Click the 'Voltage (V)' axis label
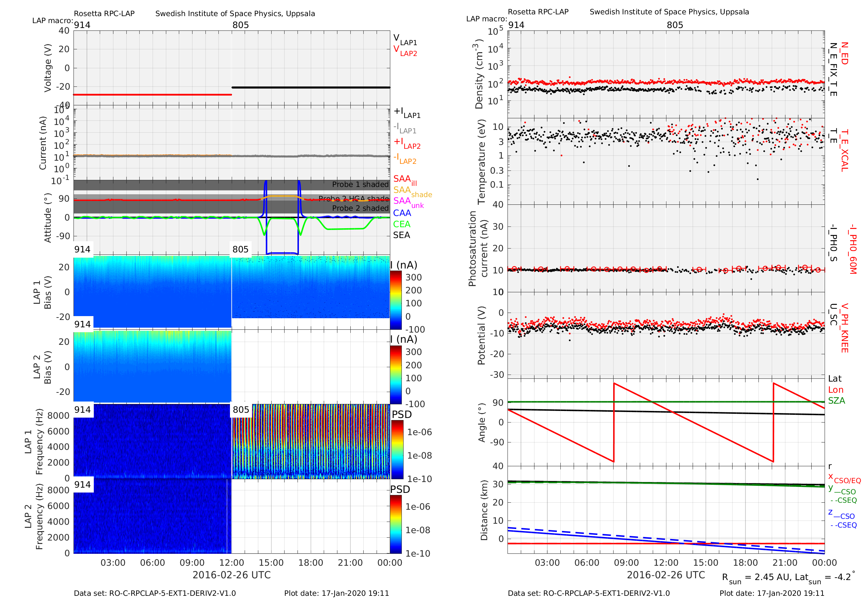 pos(48,68)
